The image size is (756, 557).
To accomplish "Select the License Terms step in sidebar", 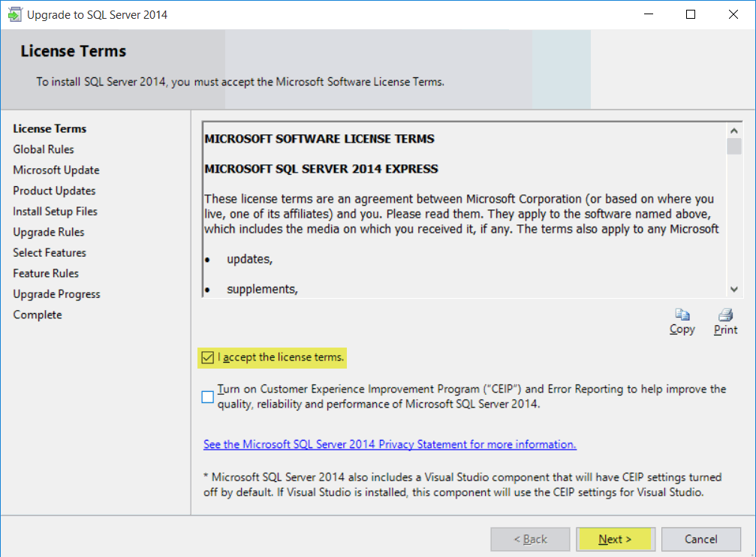I will [50, 129].
